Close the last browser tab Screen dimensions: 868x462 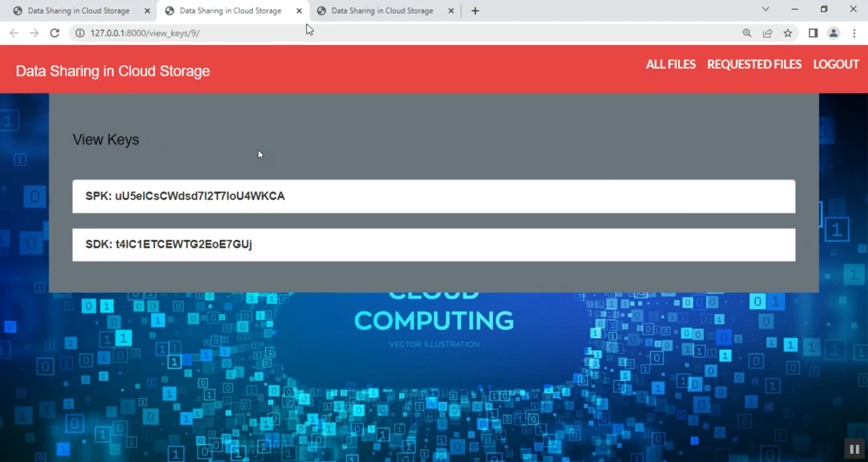[x=451, y=10]
